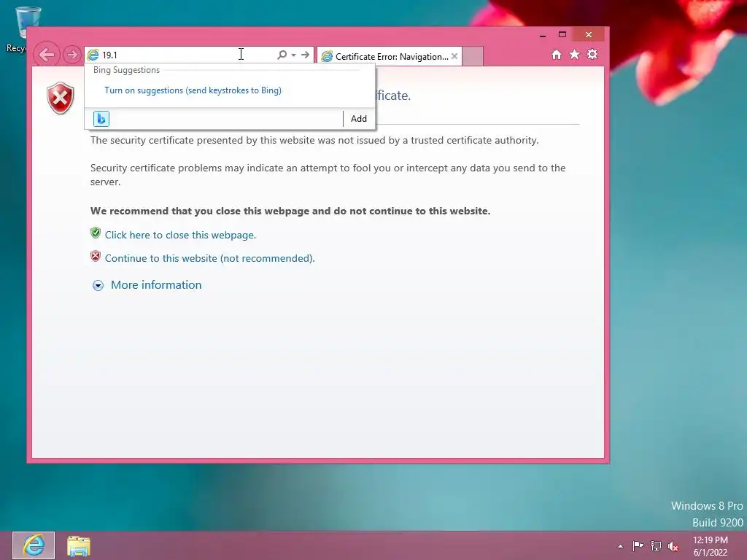Viewport: 747px width, 560px height.
Task: Click the More information text link
Action: coord(156,285)
